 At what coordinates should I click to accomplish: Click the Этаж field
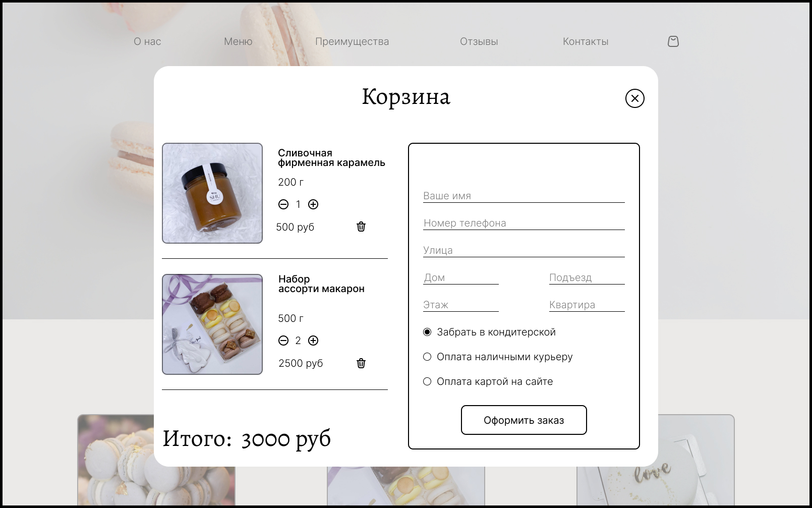(461, 305)
